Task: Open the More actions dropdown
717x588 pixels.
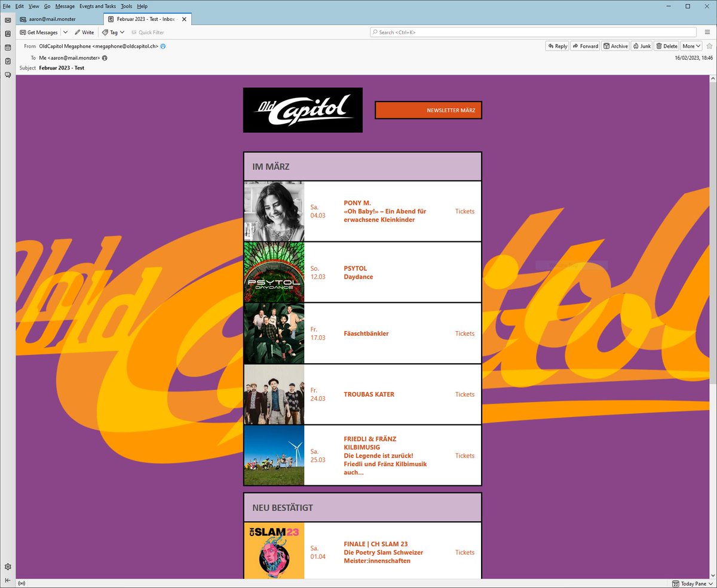Action: click(691, 46)
